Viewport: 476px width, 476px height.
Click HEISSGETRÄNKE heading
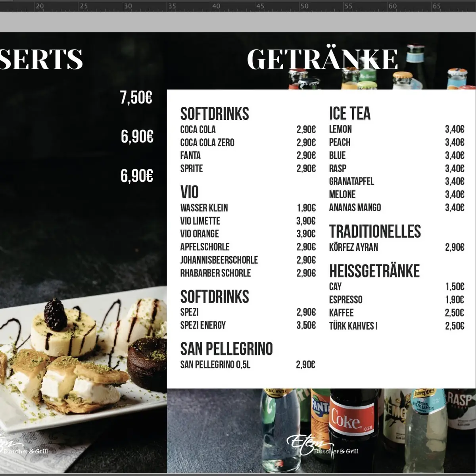tap(374, 271)
